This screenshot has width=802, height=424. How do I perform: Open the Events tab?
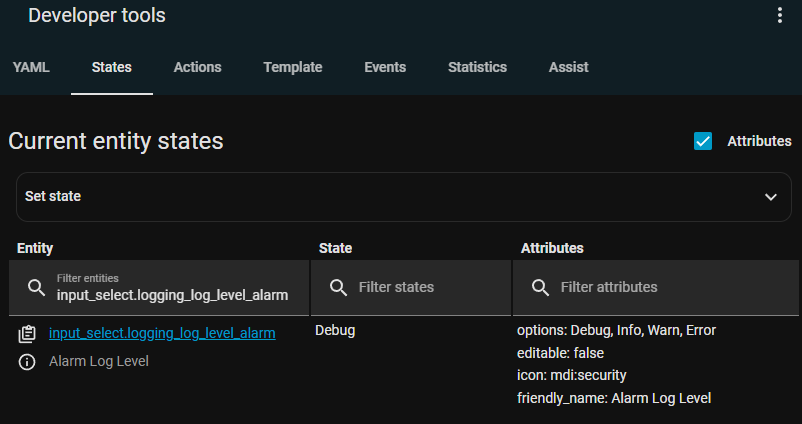point(385,67)
